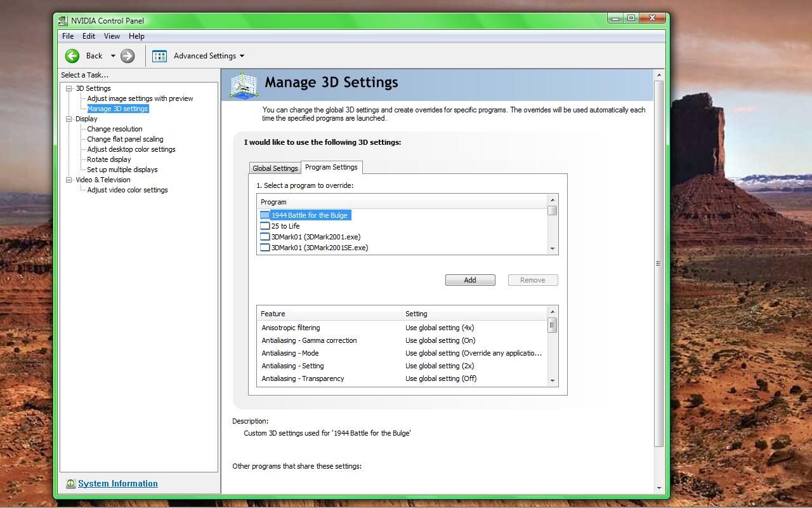Screen dimensions: 812x508
Task: Select Video & Television in tree
Action: tap(103, 180)
